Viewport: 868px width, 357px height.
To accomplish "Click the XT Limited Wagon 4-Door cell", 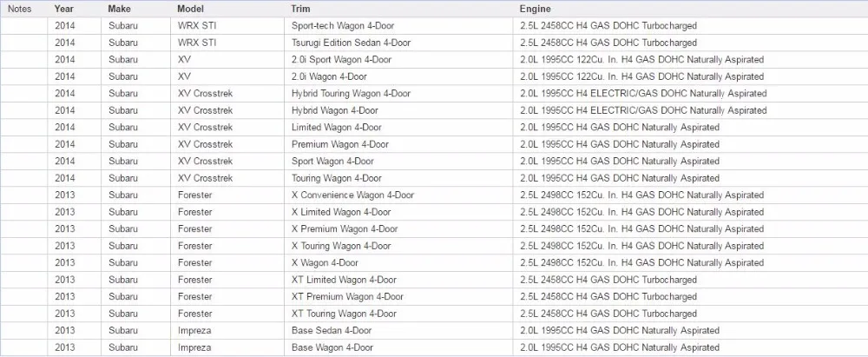I will coord(399,280).
